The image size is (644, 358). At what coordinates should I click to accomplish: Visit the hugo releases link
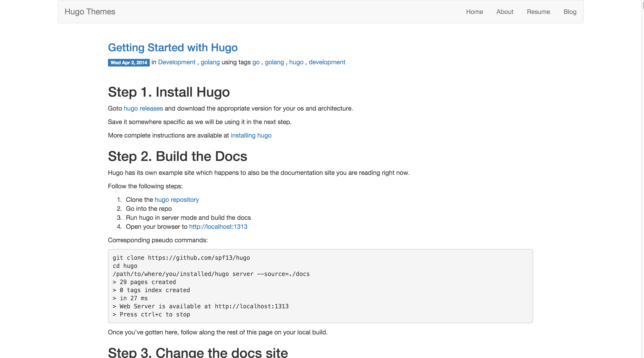(x=143, y=108)
